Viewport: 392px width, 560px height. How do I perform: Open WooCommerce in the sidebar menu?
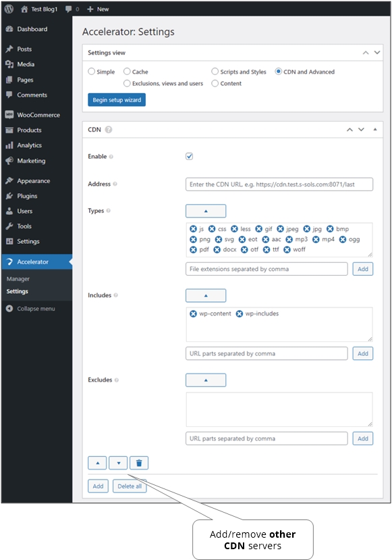pos(38,115)
